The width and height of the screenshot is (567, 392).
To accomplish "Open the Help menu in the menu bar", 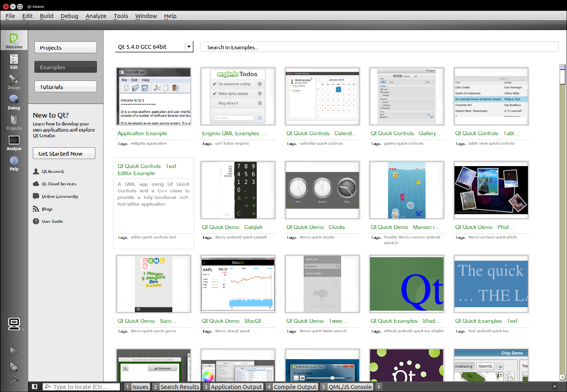I will (170, 16).
